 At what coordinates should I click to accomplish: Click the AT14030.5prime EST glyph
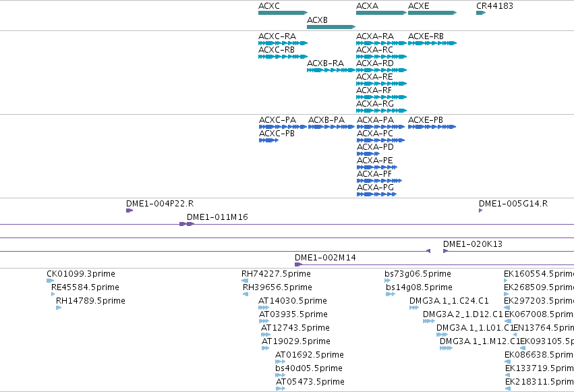(264, 308)
